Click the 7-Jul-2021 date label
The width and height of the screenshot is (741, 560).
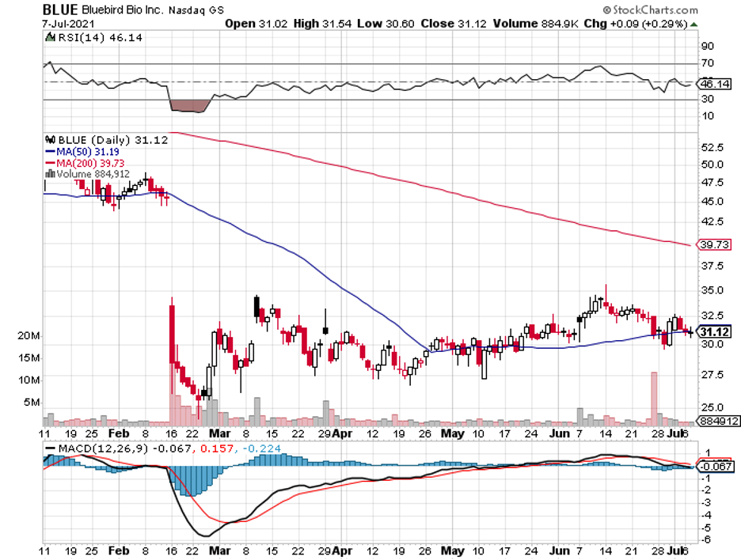point(68,24)
